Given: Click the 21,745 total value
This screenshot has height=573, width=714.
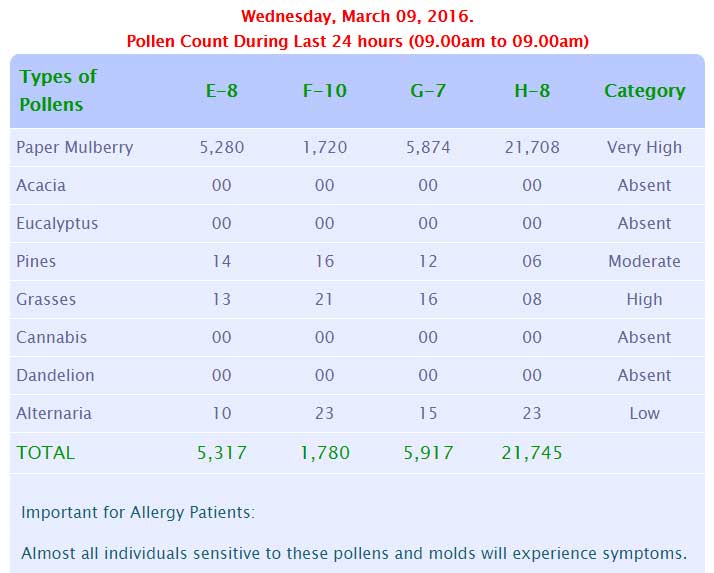Looking at the screenshot, I should pyautogui.click(x=532, y=452).
